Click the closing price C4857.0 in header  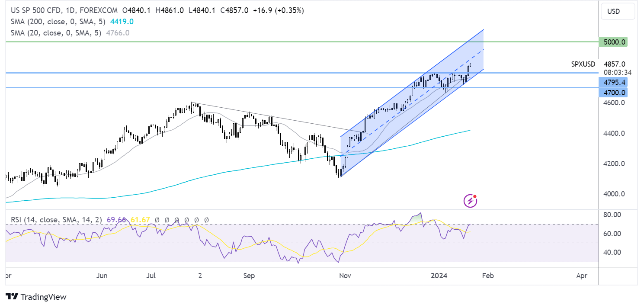pos(234,10)
